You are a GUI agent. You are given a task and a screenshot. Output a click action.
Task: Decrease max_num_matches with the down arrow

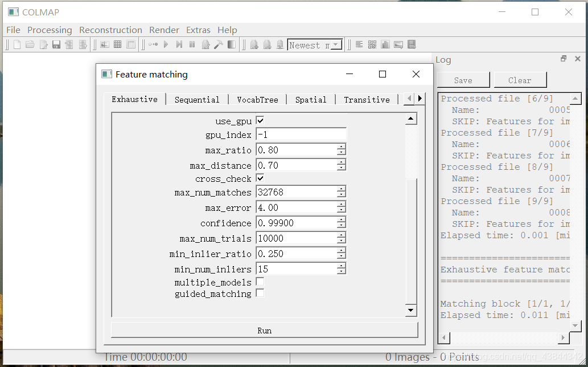[341, 195]
